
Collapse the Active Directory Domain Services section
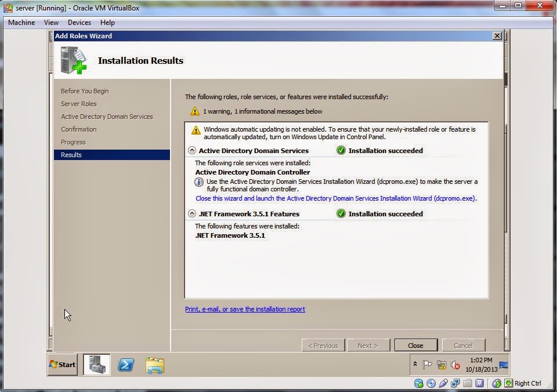[x=192, y=151]
